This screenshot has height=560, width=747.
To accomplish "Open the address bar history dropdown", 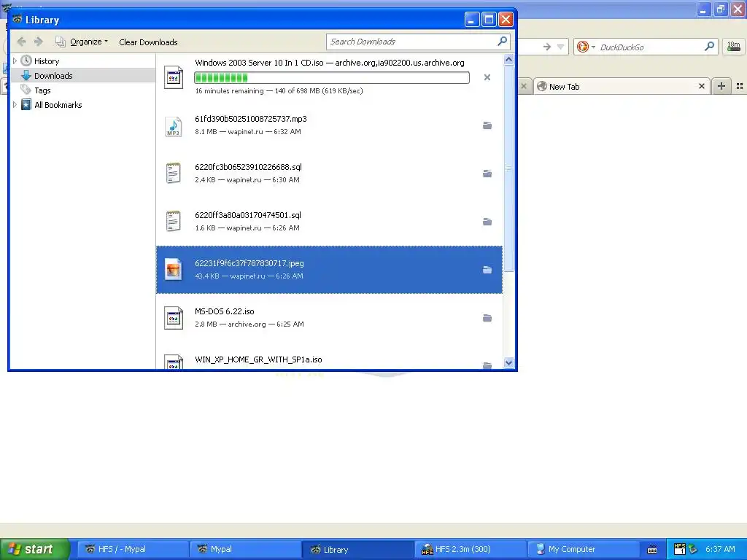I will (x=561, y=47).
